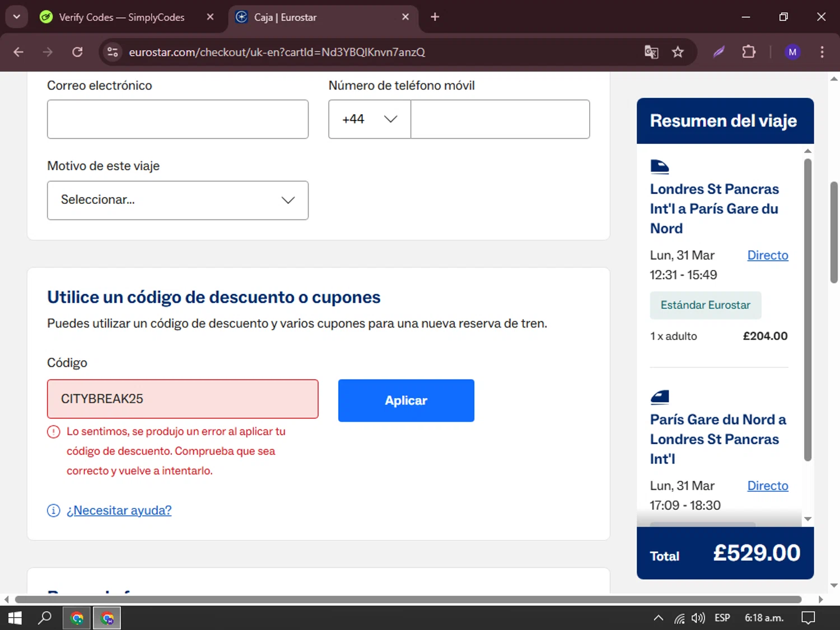Image resolution: width=840 pixels, height=630 pixels.
Task: Expand the Motivo de este viaje dropdown
Action: pyautogui.click(x=178, y=200)
